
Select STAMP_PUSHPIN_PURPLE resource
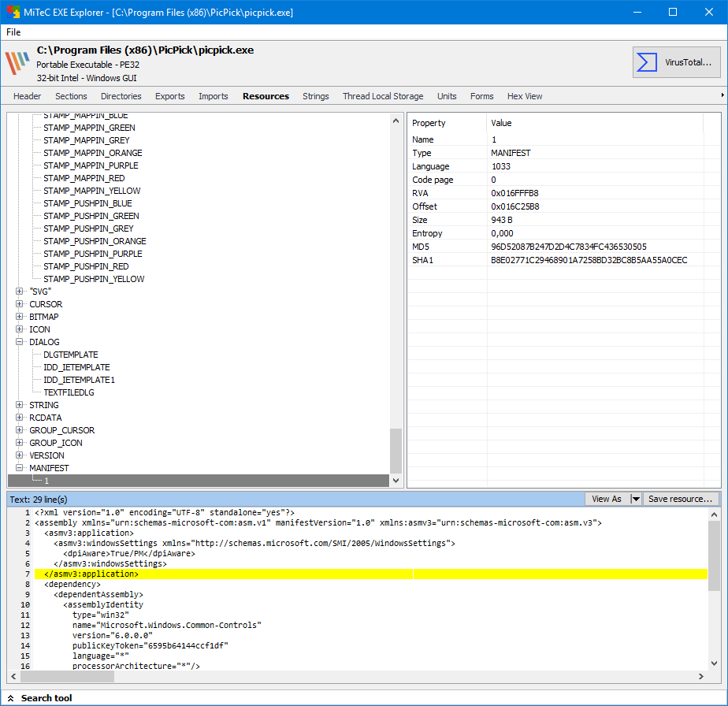click(93, 254)
